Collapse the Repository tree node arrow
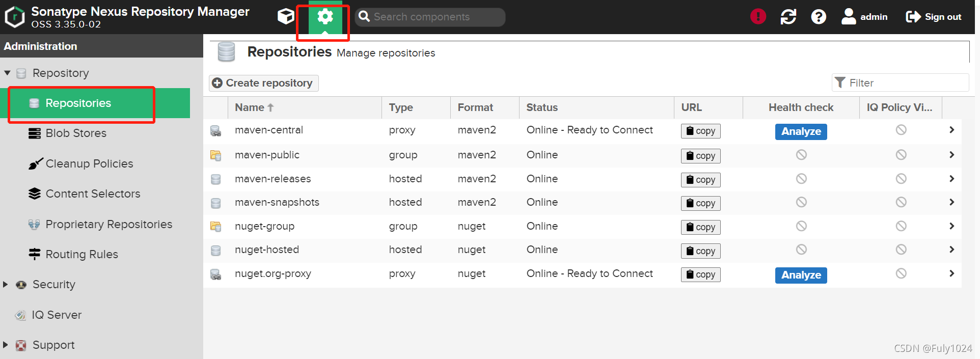The width and height of the screenshot is (980, 359). pyautogui.click(x=7, y=73)
